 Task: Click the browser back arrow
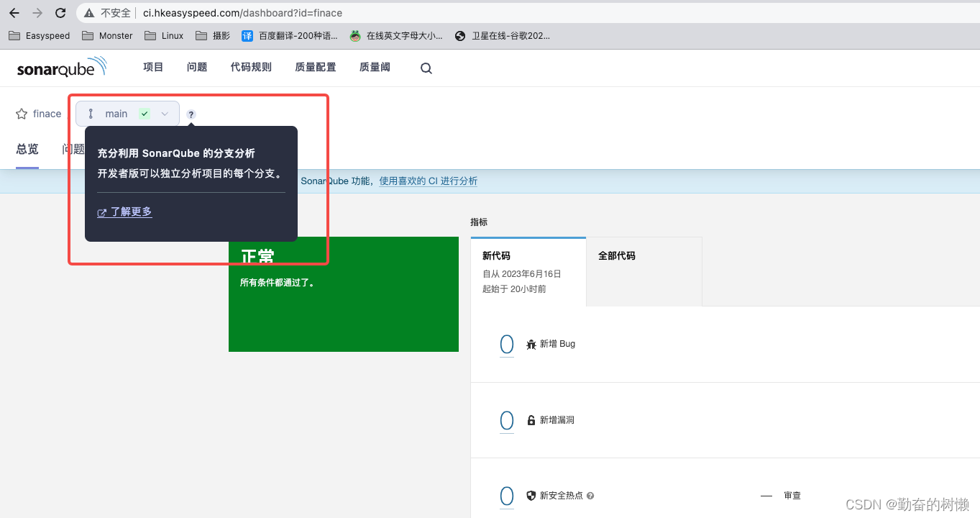pos(14,13)
